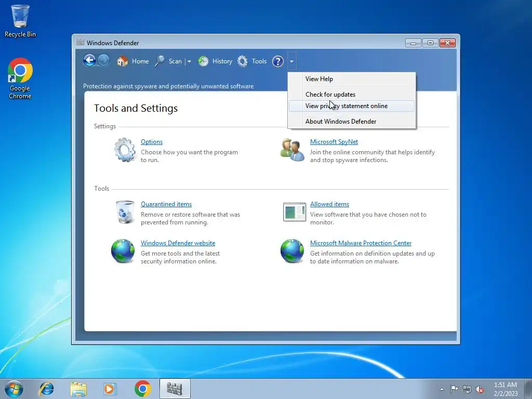This screenshot has width=532, height=399.
Task: Open About Windows Defender menu item
Action: (x=352, y=122)
